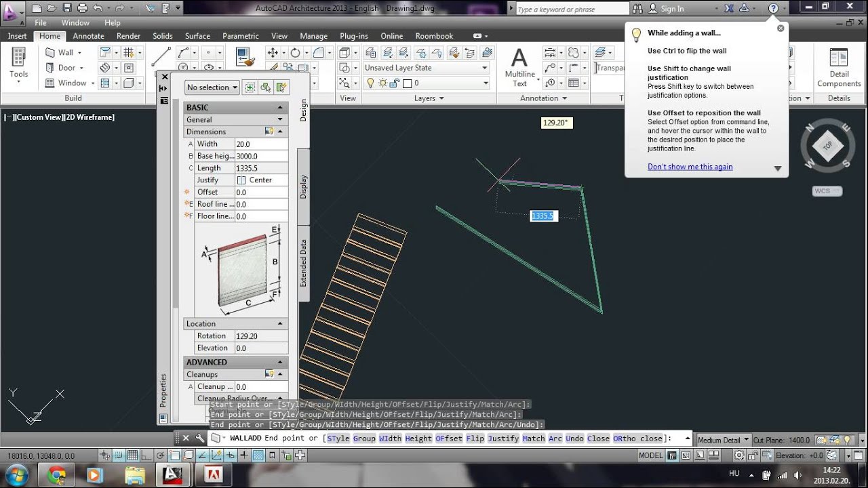Image resolution: width=868 pixels, height=488 pixels.
Task: Open Adobe Reader from taskbar
Action: click(x=214, y=474)
